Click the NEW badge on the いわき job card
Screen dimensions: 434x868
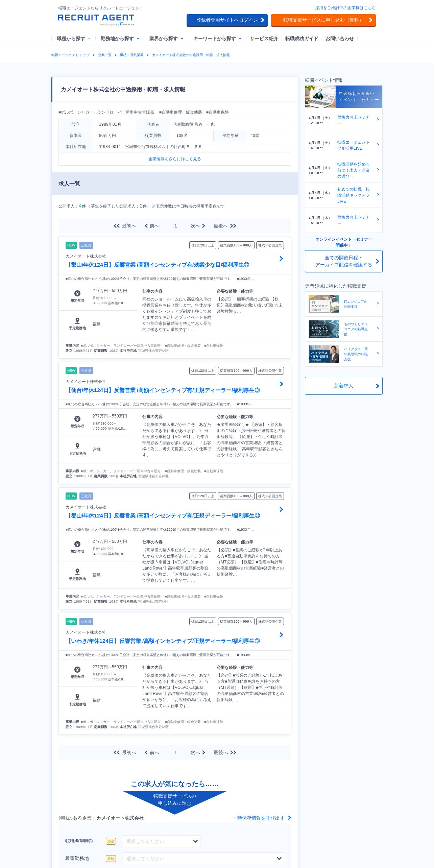(x=71, y=622)
